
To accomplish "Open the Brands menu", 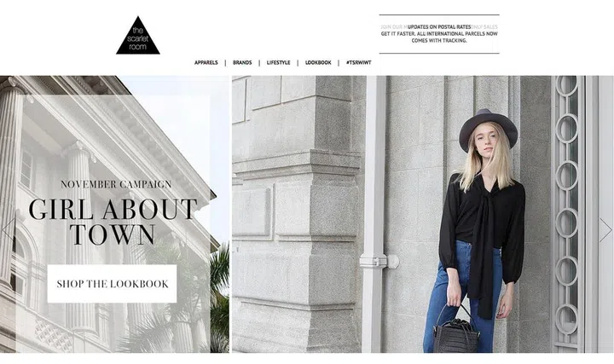I will [x=242, y=62].
